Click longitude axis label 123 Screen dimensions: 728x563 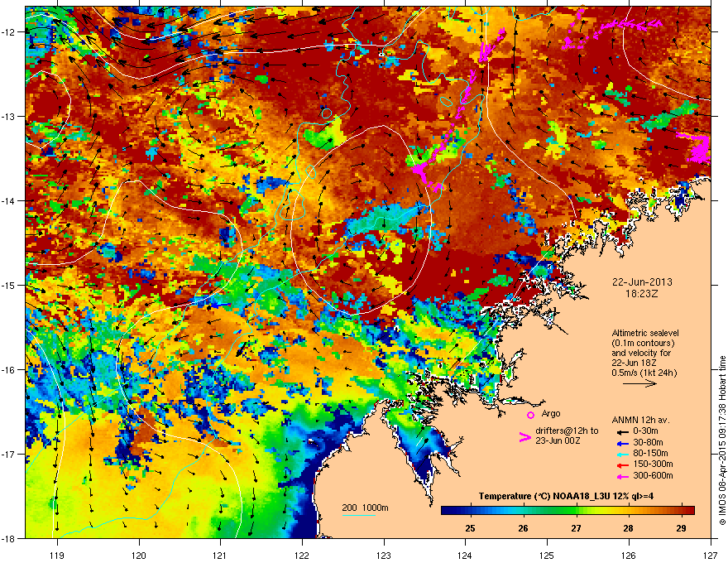[x=384, y=555]
